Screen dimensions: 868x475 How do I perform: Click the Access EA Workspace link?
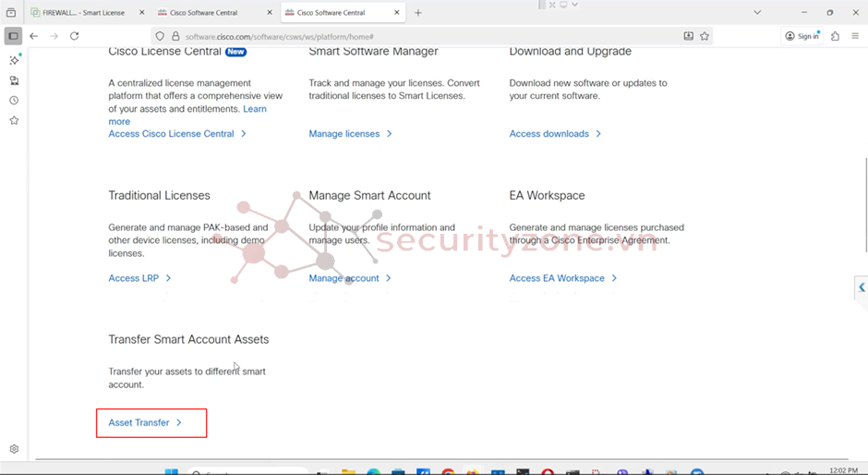pyautogui.click(x=557, y=278)
